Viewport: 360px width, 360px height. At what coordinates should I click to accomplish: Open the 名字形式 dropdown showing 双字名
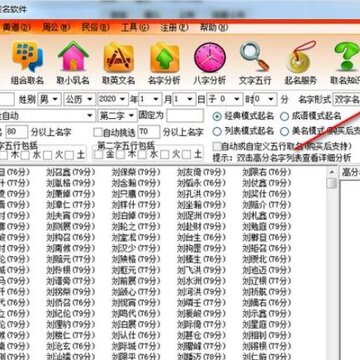coord(347,99)
